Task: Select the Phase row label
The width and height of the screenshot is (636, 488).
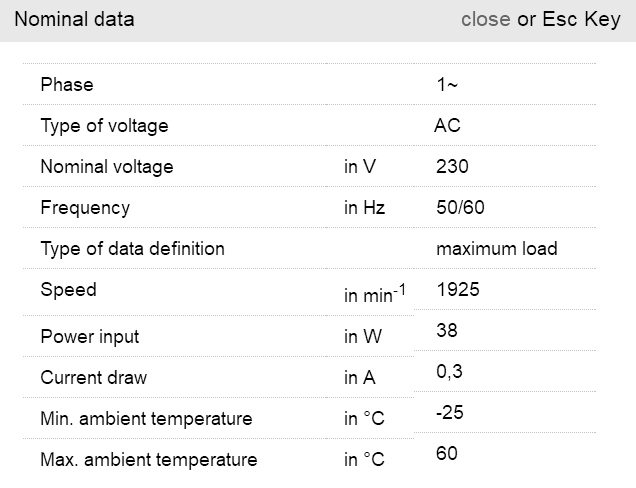Action: pyautogui.click(x=67, y=85)
